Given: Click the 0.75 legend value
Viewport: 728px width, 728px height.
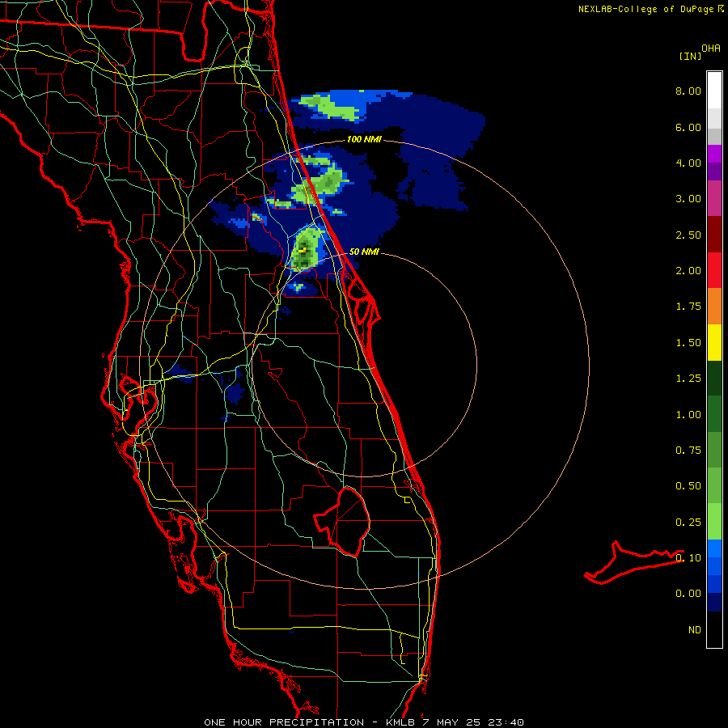Looking at the screenshot, I should click(688, 451).
